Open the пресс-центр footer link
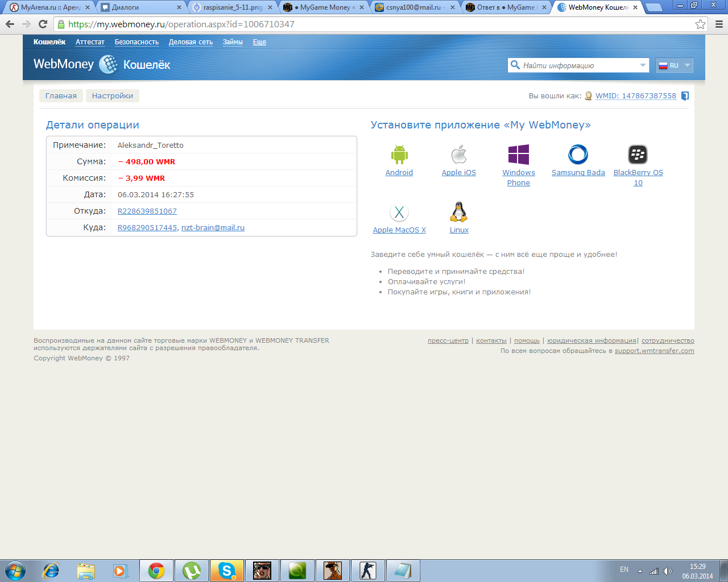Viewport: 728px width, 582px height. click(x=448, y=340)
